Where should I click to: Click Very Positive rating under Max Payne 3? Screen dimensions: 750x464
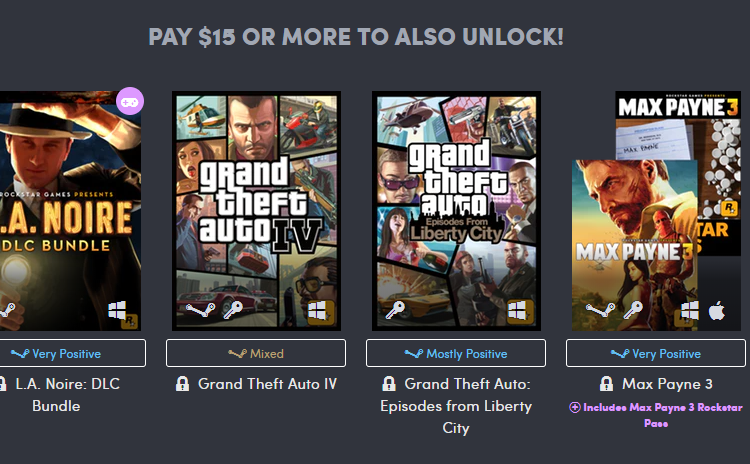click(656, 354)
